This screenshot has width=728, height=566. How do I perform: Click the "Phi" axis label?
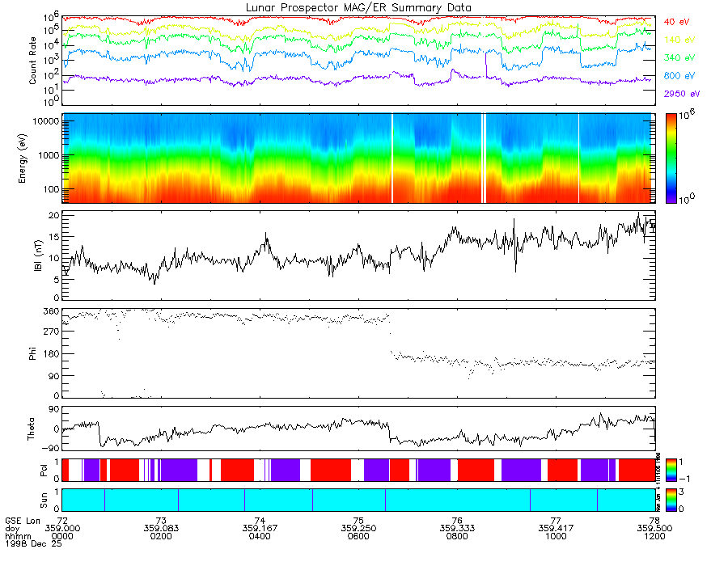[32, 353]
